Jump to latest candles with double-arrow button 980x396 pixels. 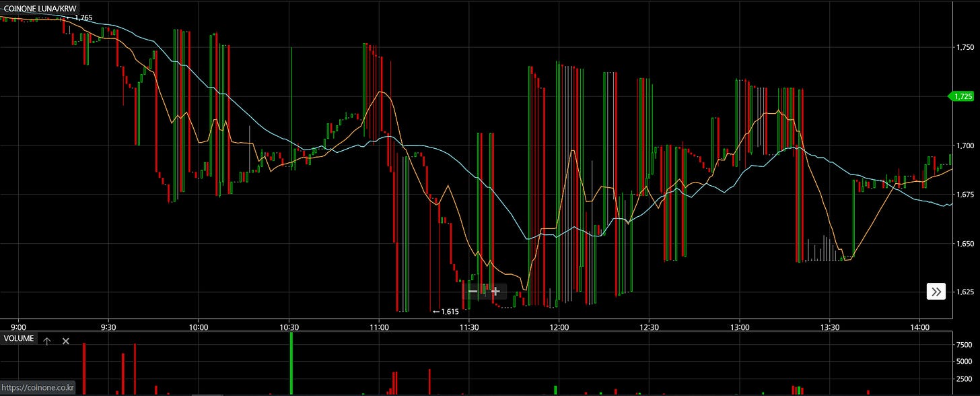coord(936,292)
